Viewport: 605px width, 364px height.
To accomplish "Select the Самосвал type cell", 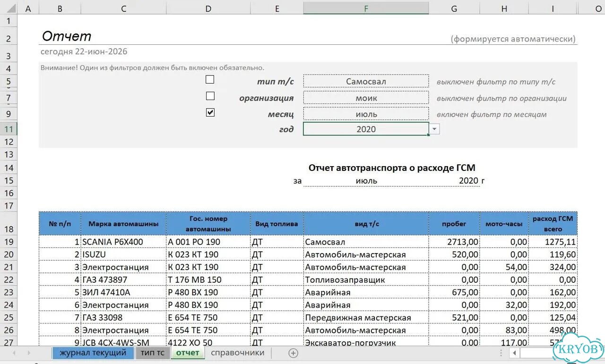I will point(366,81).
